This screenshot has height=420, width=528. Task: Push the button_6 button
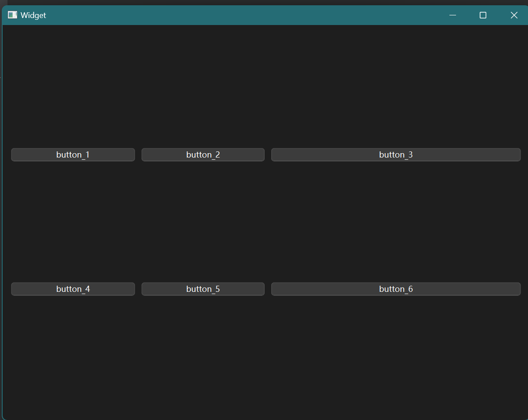(395, 289)
